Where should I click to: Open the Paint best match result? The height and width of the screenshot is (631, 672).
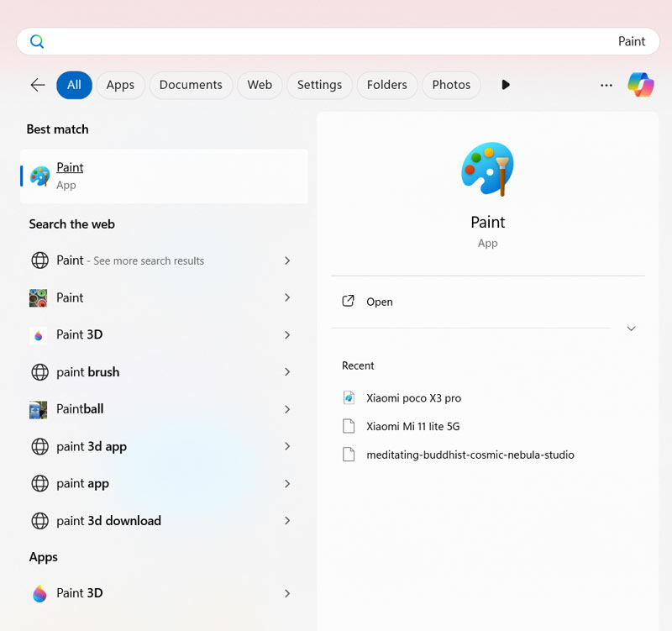164,176
